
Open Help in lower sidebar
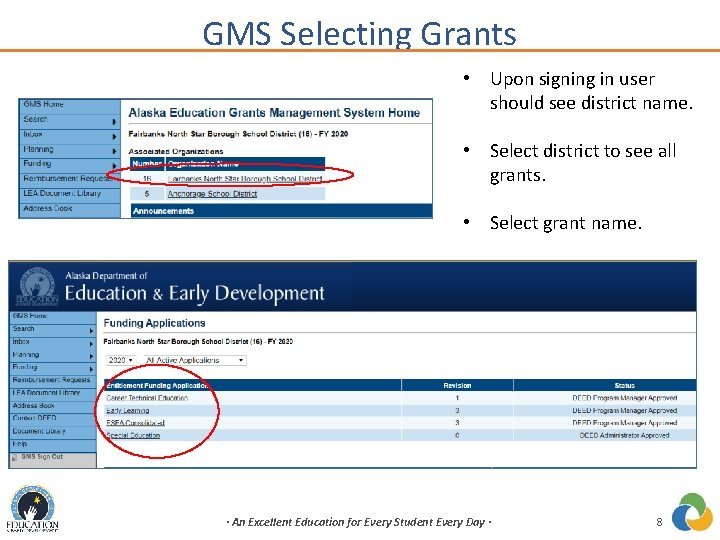click(x=20, y=444)
